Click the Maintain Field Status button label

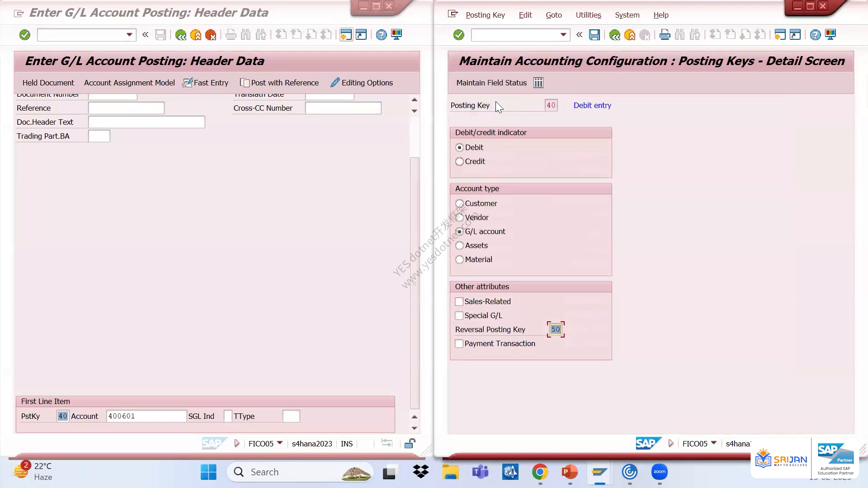pos(491,83)
